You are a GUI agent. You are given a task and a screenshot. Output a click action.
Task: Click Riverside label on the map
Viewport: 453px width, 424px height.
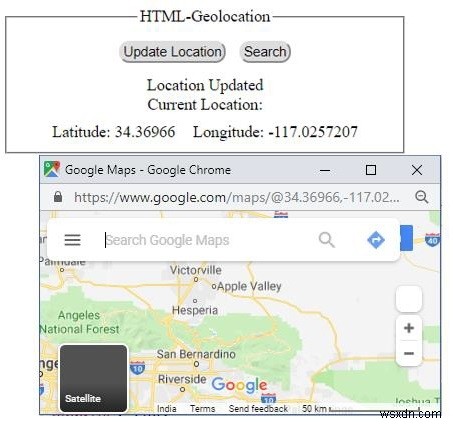click(182, 379)
